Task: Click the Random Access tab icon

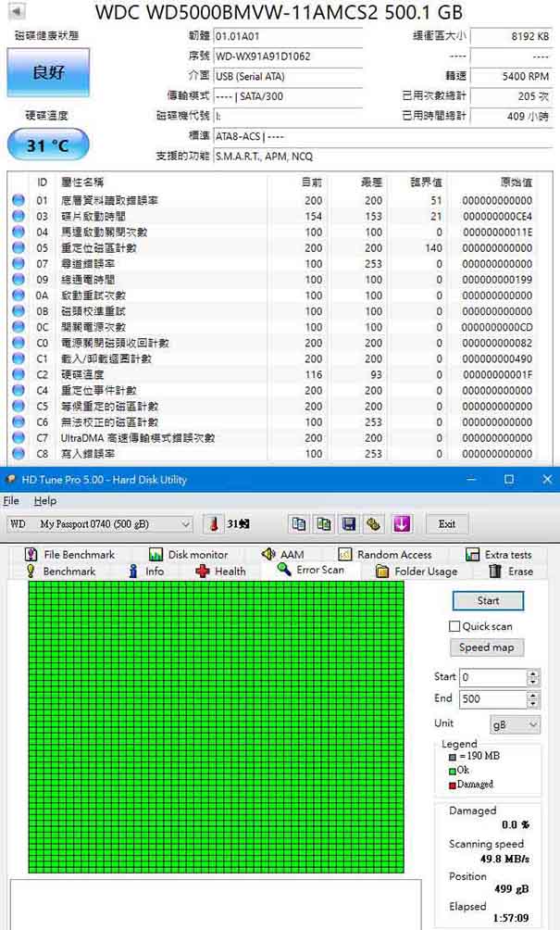Action: (345, 554)
